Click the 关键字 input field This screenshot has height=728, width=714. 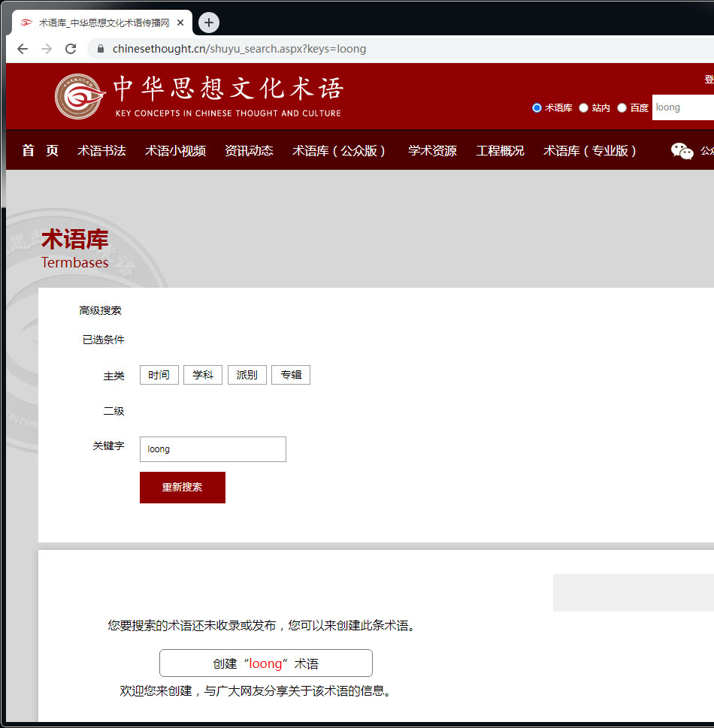213,449
